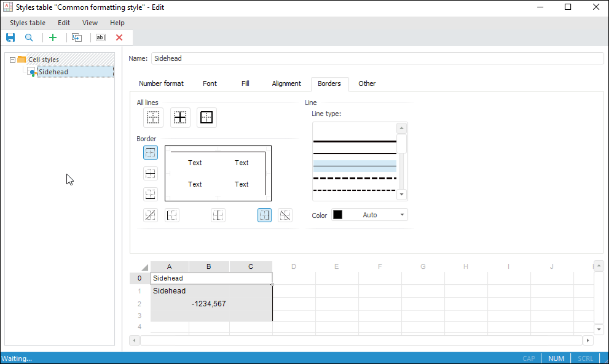Viewport: 609px width, 364px height.
Task: Add a new style with green plus
Action: (x=53, y=37)
